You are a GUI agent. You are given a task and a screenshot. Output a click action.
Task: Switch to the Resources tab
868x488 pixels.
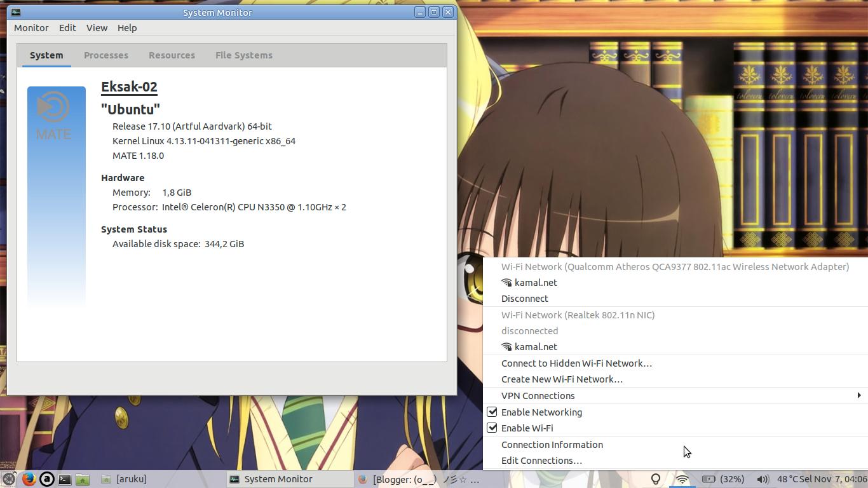pos(172,55)
